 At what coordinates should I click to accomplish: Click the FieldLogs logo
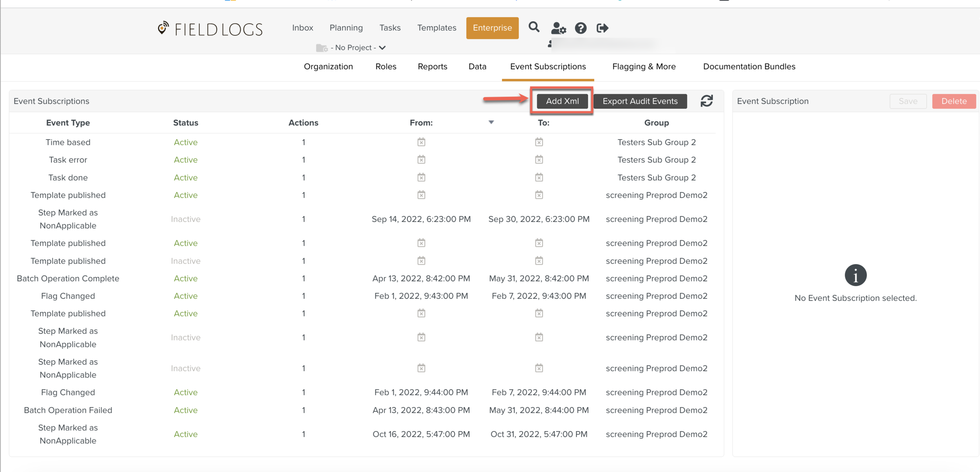(210, 29)
